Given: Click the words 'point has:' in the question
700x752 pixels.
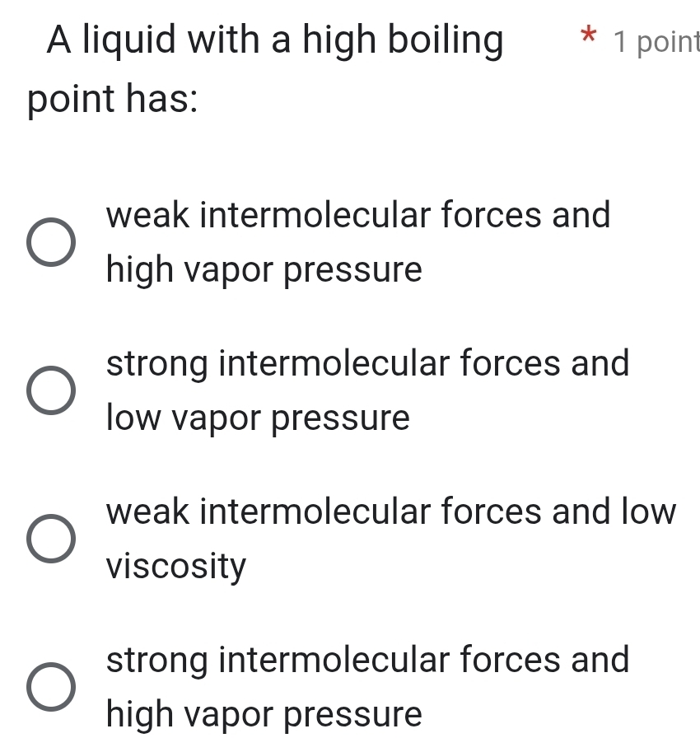Looking at the screenshot, I should coord(112,99).
